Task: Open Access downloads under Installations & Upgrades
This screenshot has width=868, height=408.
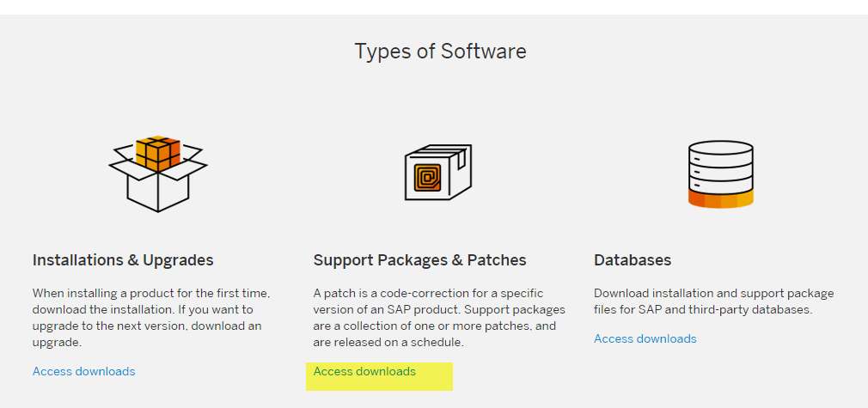Action: click(83, 371)
